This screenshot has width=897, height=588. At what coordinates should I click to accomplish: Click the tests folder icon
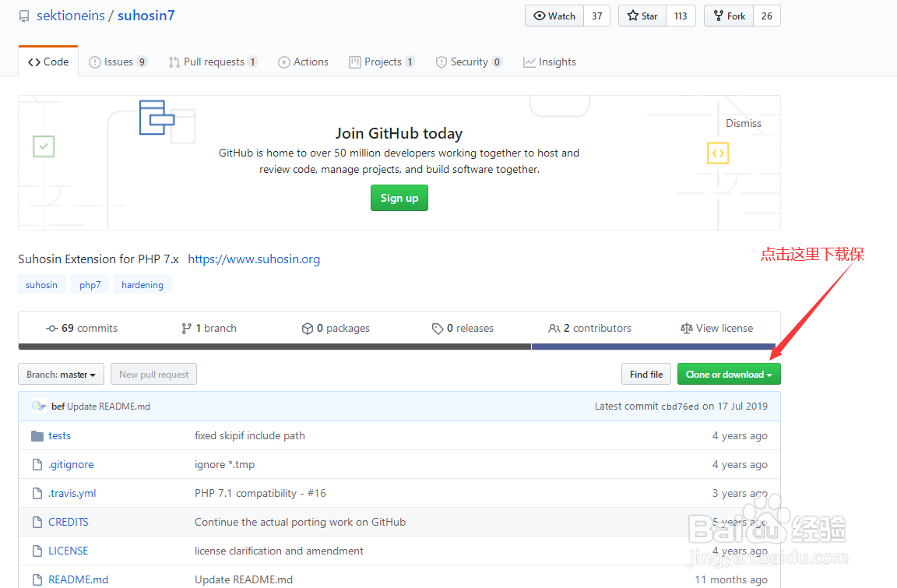[37, 436]
